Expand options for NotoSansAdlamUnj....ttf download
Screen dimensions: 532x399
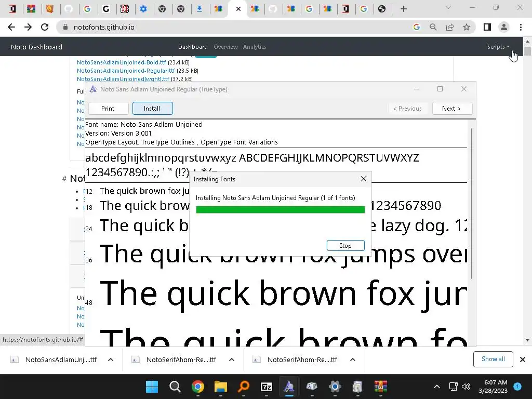click(x=111, y=360)
